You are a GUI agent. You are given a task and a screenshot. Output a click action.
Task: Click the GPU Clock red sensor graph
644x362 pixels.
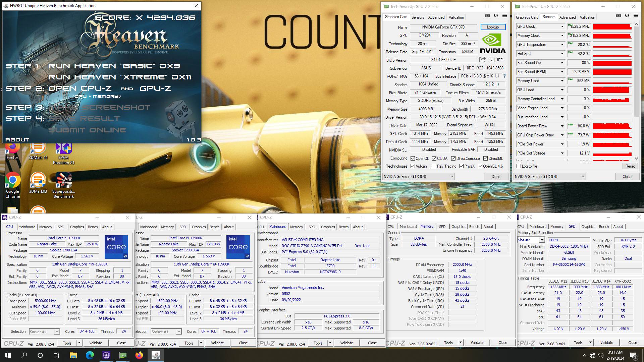click(612, 26)
